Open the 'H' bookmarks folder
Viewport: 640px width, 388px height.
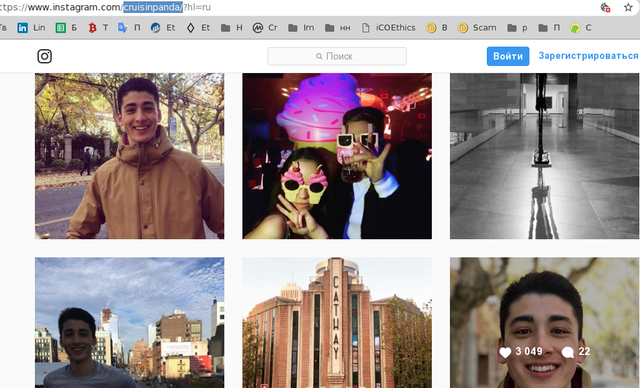[x=231, y=28]
